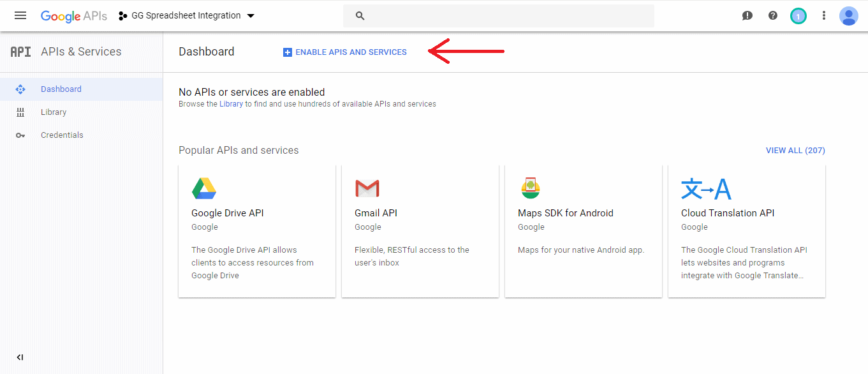Open the Google Drive API card

(x=257, y=231)
